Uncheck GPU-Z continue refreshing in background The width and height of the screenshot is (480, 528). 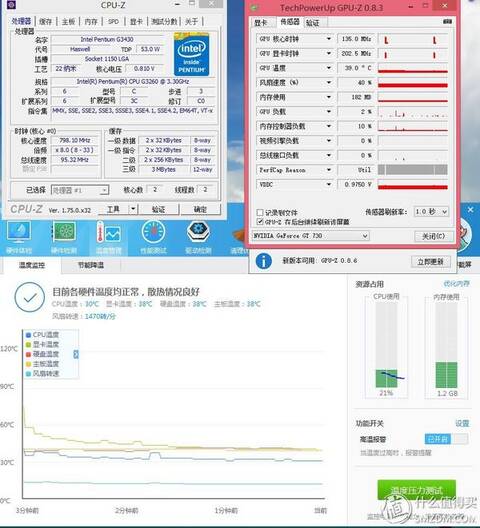click(260, 222)
